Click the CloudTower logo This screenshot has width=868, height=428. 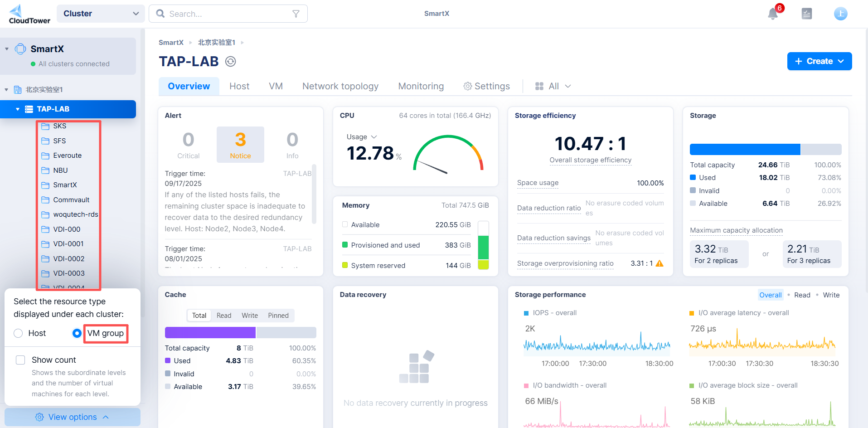[29, 14]
